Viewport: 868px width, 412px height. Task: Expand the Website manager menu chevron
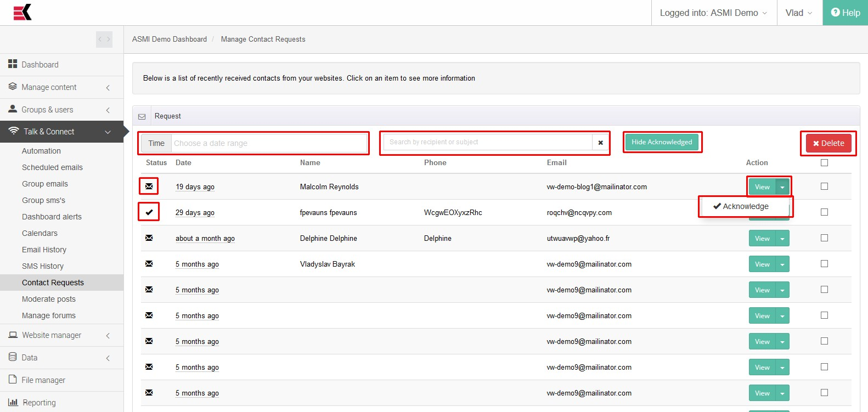click(108, 336)
